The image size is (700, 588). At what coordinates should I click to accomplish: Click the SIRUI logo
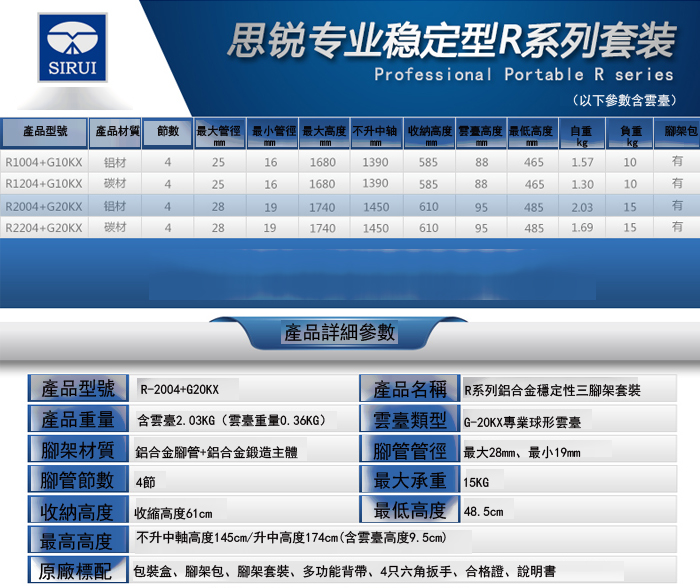73,47
